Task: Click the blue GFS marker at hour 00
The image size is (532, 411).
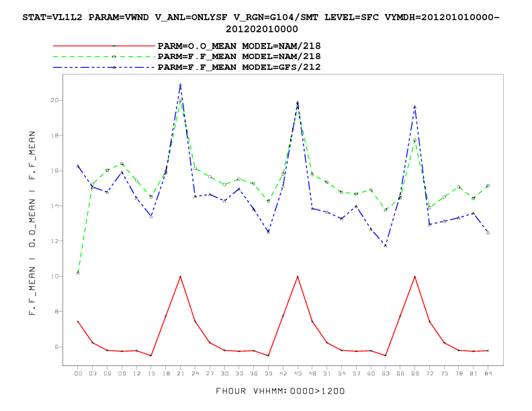Action: click(78, 166)
